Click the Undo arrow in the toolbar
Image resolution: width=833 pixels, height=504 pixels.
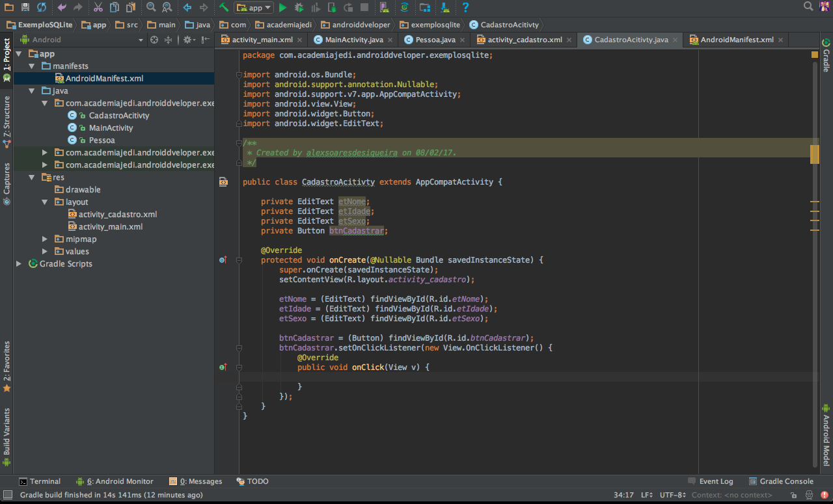point(62,8)
